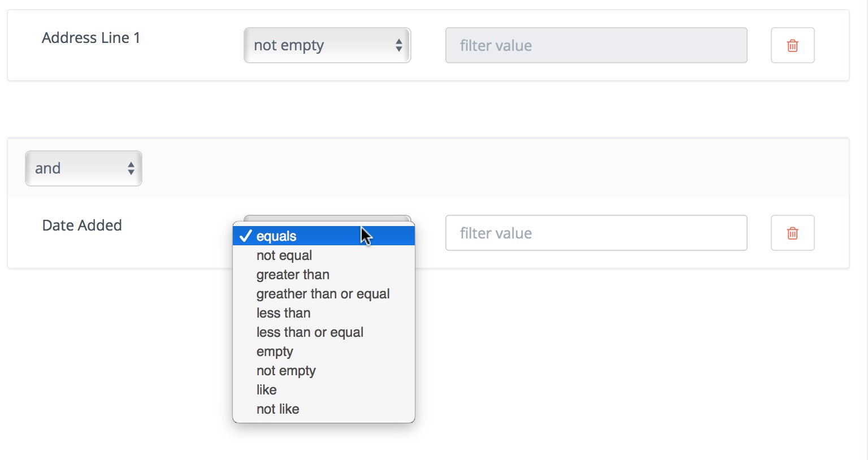Choose 'less than' from the operator list
This screenshot has height=460, width=868.
point(283,313)
